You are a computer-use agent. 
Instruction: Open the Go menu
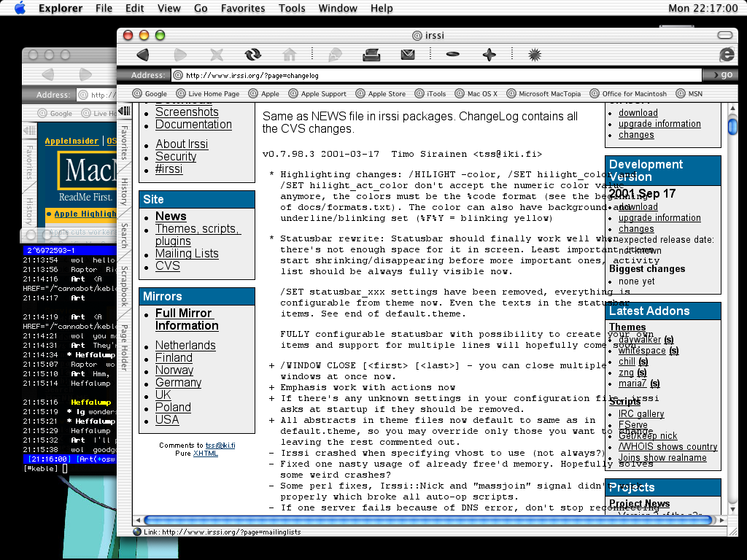(201, 8)
